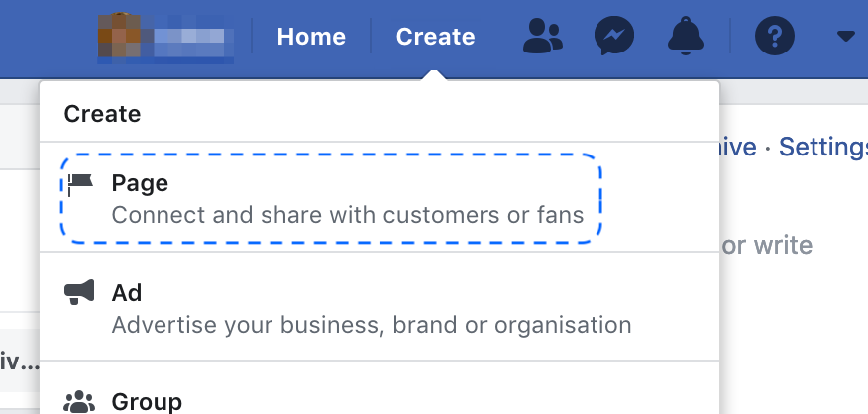
Task: Click the 'or write' text behind the menu
Action: point(767,245)
